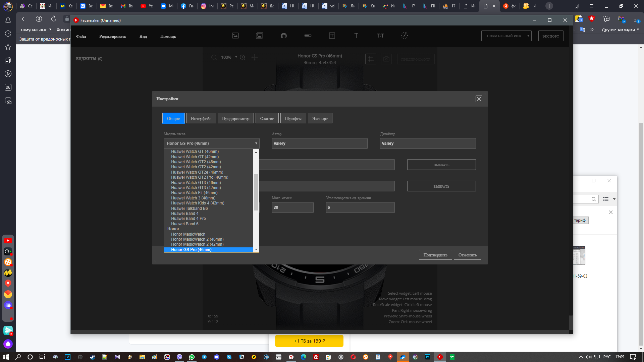The width and height of the screenshot is (644, 362).
Task: Switch to the Интерфейс tab
Action: [x=201, y=118]
